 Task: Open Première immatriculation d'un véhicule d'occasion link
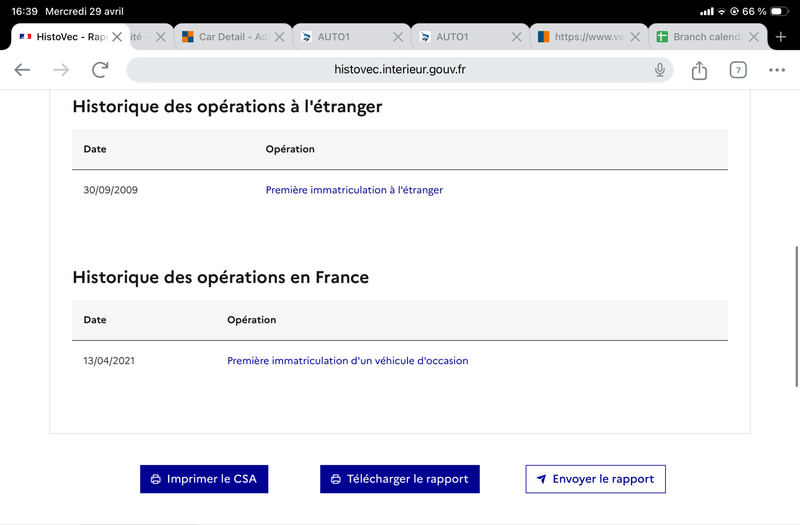pos(347,361)
